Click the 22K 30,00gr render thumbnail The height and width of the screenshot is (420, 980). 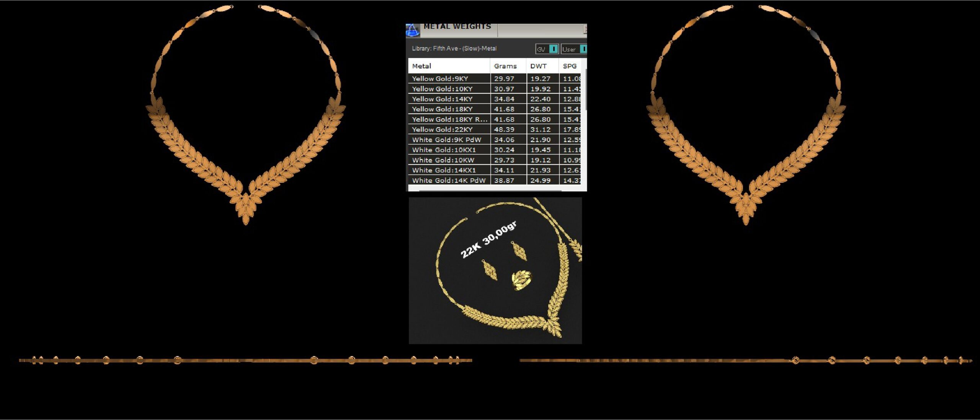click(495, 270)
